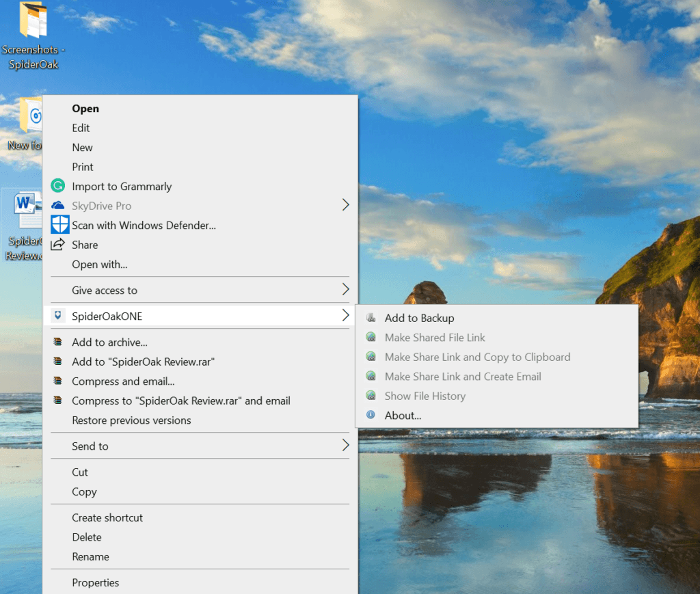Open the Send to entry
Screen dimensions: 700x594
200,446
